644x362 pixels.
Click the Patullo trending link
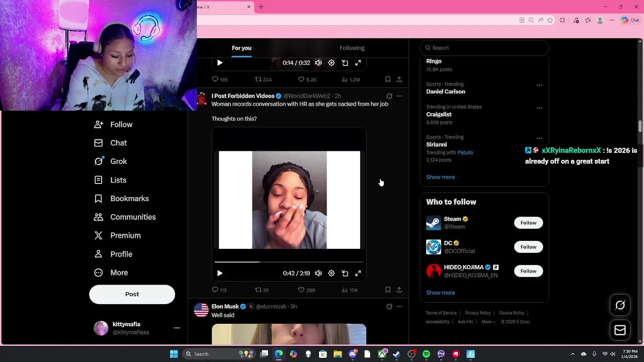click(465, 152)
